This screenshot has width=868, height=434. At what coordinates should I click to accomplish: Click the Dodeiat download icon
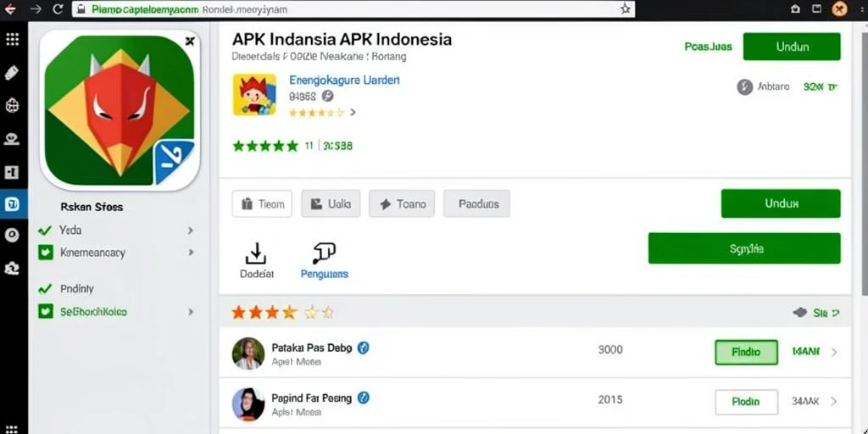256,253
